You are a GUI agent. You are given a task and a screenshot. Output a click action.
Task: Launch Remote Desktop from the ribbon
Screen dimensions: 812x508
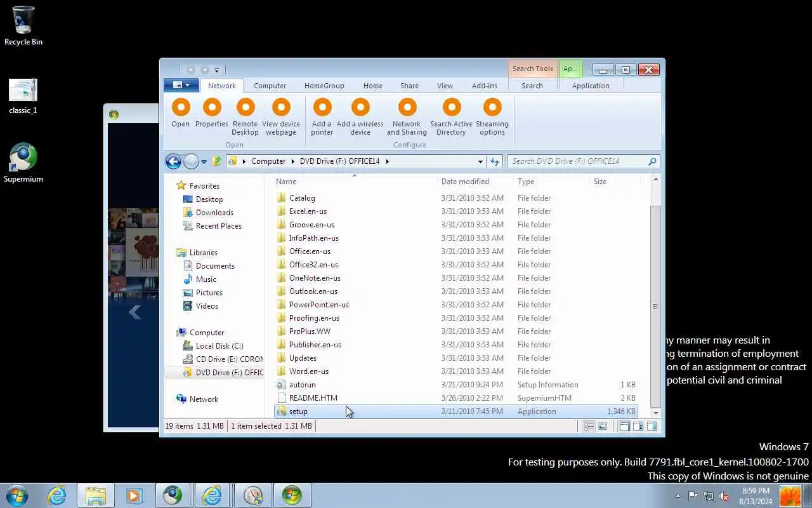[245, 117]
